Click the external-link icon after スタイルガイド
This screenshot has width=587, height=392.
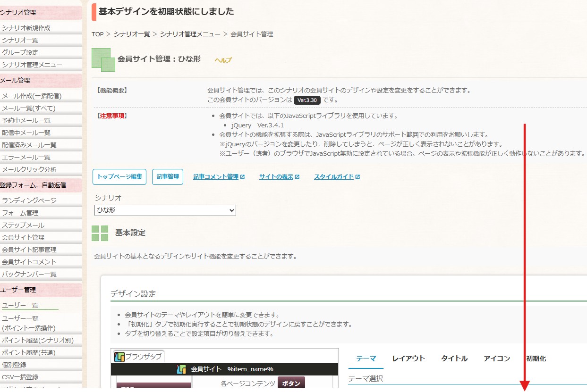point(357,177)
